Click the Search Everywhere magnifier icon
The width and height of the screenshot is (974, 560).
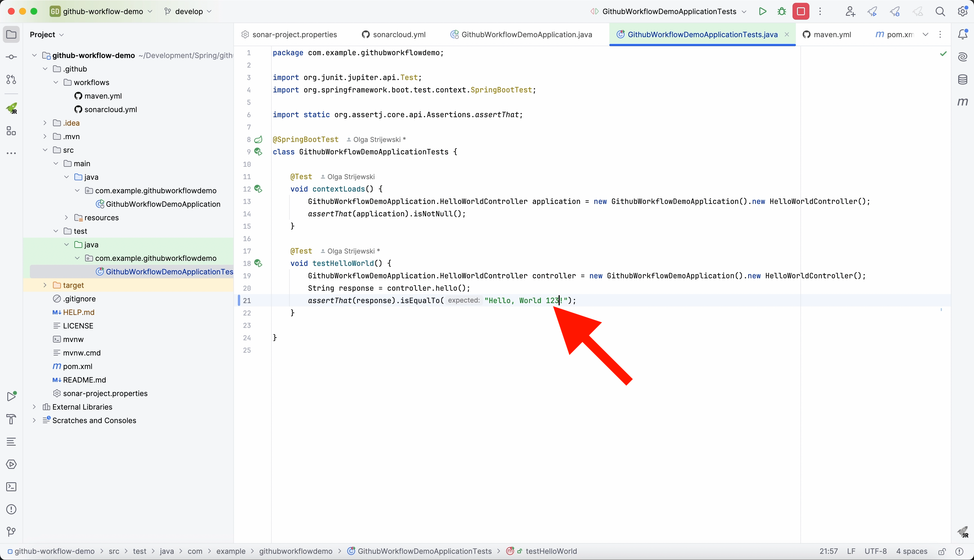pos(940,12)
